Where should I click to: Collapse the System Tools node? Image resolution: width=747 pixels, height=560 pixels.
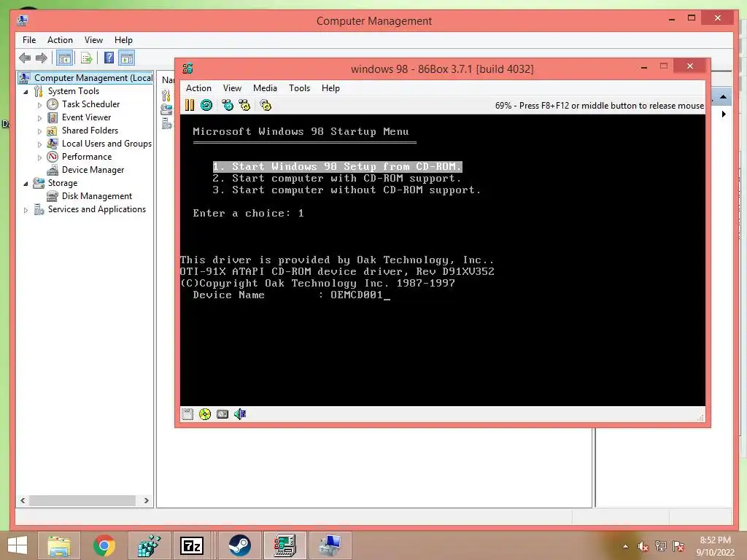26,91
